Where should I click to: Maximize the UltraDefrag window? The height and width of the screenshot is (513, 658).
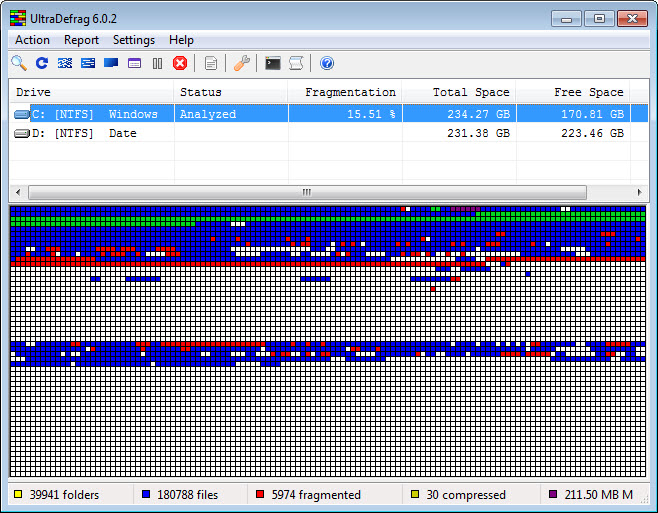pyautogui.click(x=599, y=19)
